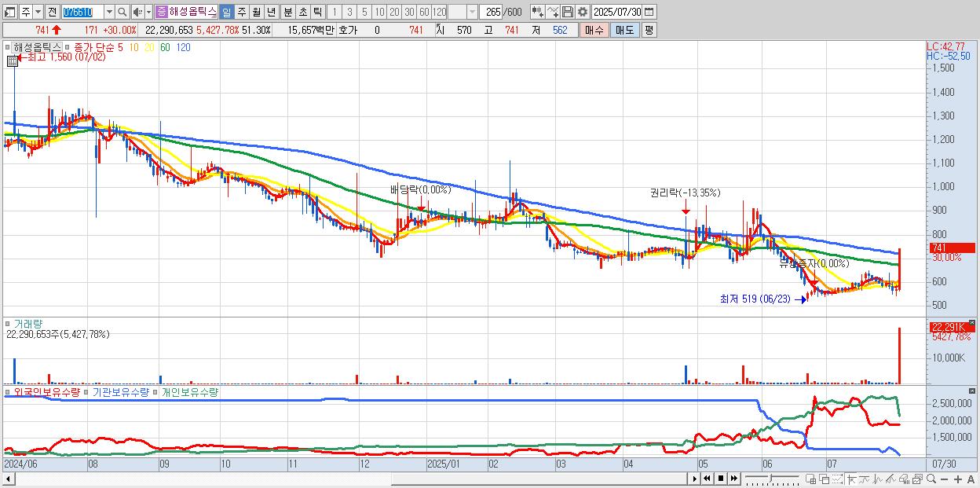Select the 60 interval button
This screenshot has width=980, height=488.
coord(424,12)
